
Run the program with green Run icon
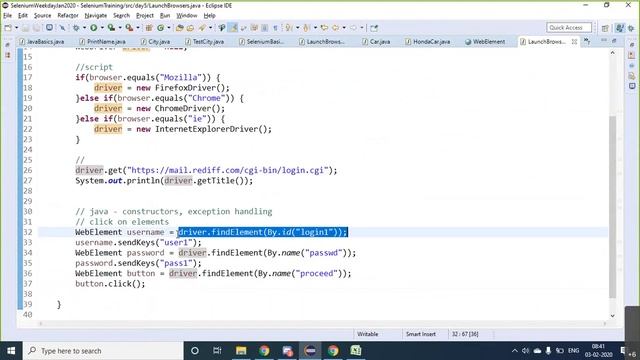pos(94,28)
